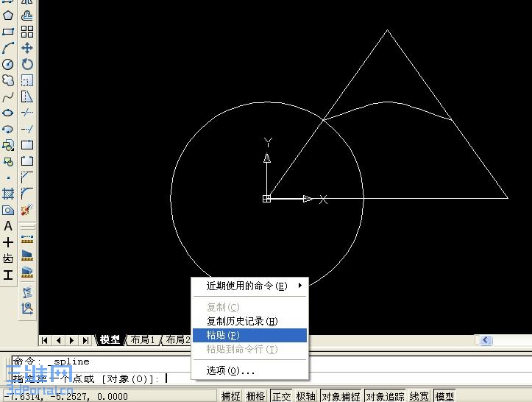
Task: Switch to the 模型 tab
Action: click(x=110, y=339)
